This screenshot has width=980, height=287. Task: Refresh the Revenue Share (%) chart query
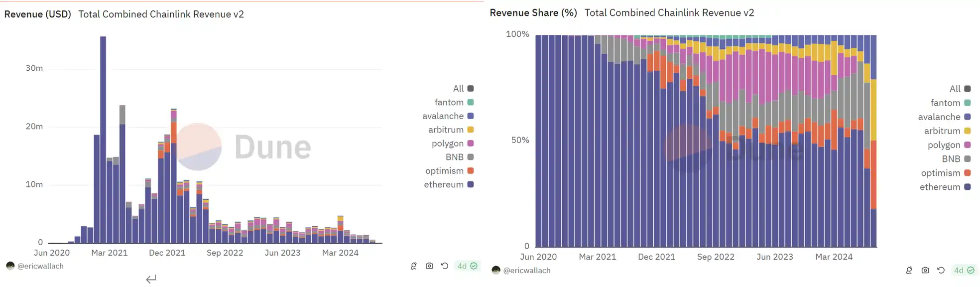click(x=941, y=270)
